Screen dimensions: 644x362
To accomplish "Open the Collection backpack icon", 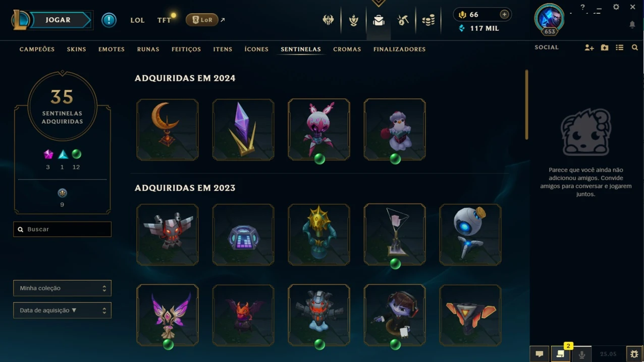I will [x=379, y=20].
